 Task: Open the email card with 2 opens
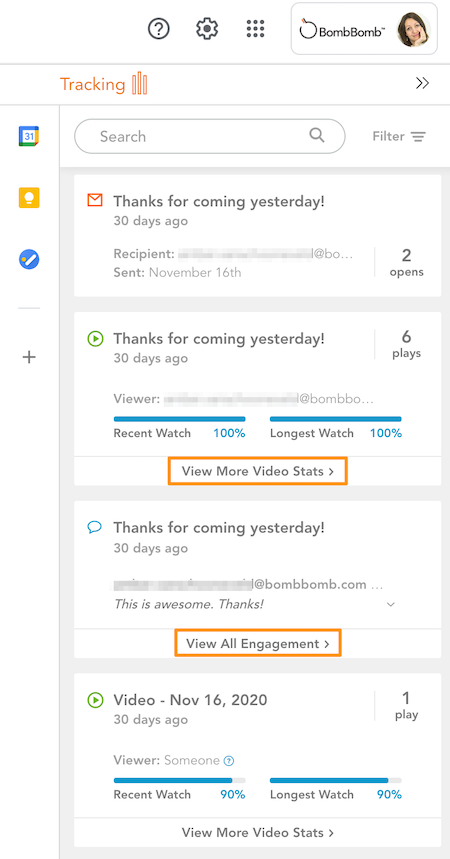[258, 236]
